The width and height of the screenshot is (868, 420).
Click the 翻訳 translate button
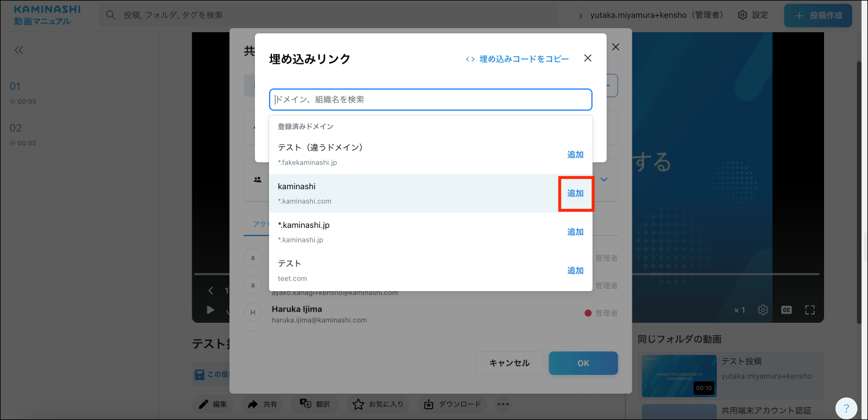coord(315,404)
